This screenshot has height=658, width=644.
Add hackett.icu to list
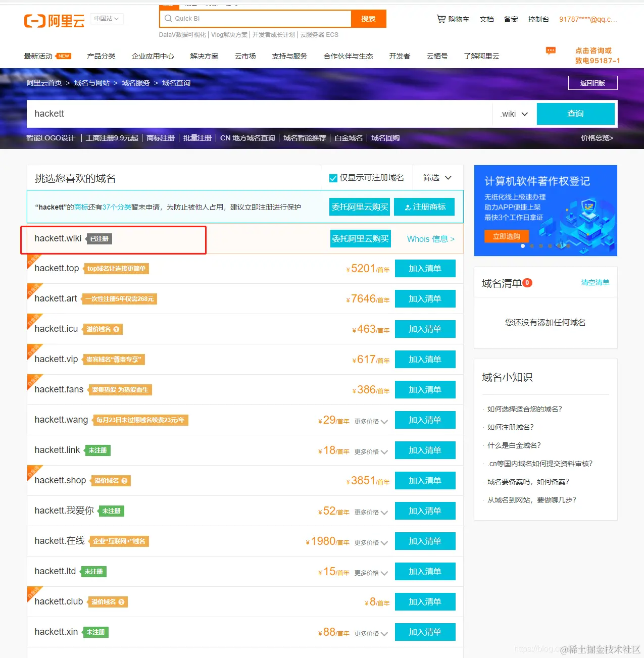click(425, 329)
